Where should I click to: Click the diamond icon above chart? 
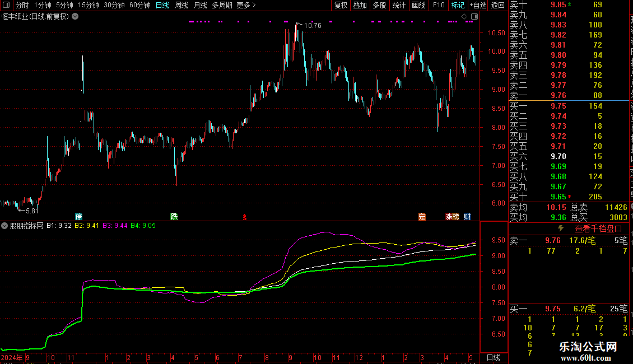pos(464,16)
